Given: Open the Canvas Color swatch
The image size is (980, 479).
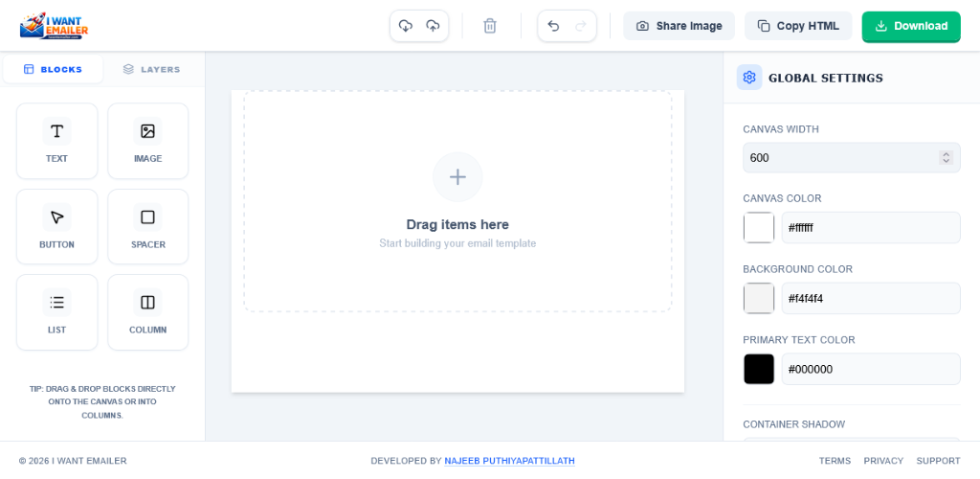Looking at the screenshot, I should (759, 228).
